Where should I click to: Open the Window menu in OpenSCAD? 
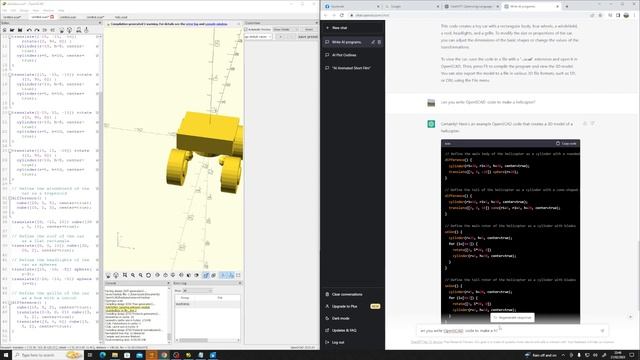pyautogui.click(x=48, y=10)
